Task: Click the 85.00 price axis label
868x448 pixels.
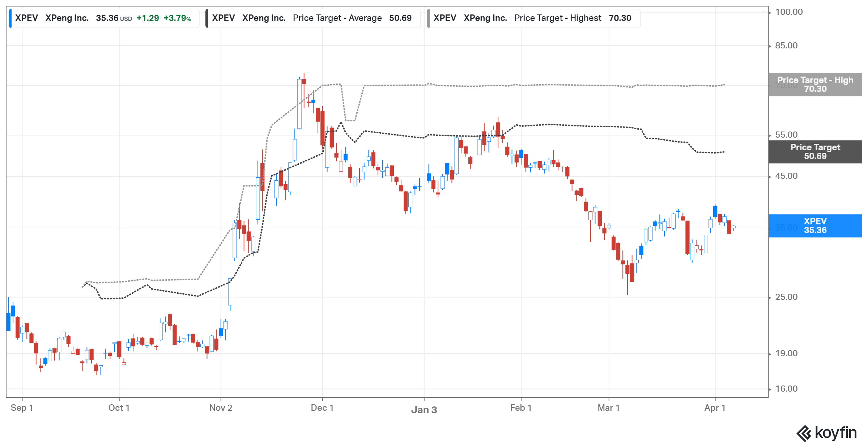Action: point(786,46)
